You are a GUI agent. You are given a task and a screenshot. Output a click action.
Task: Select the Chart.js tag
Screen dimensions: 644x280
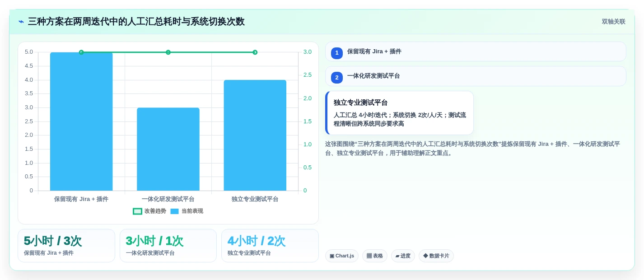(342, 256)
